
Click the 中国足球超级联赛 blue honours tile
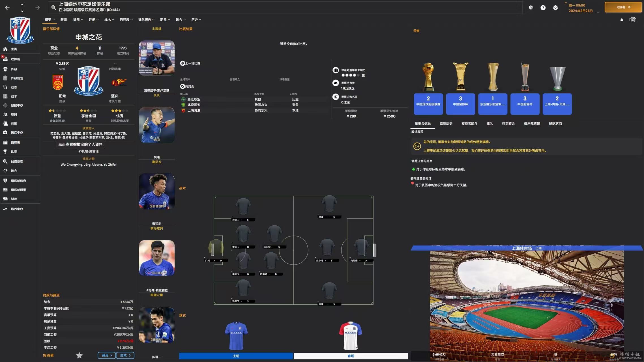[428, 104]
